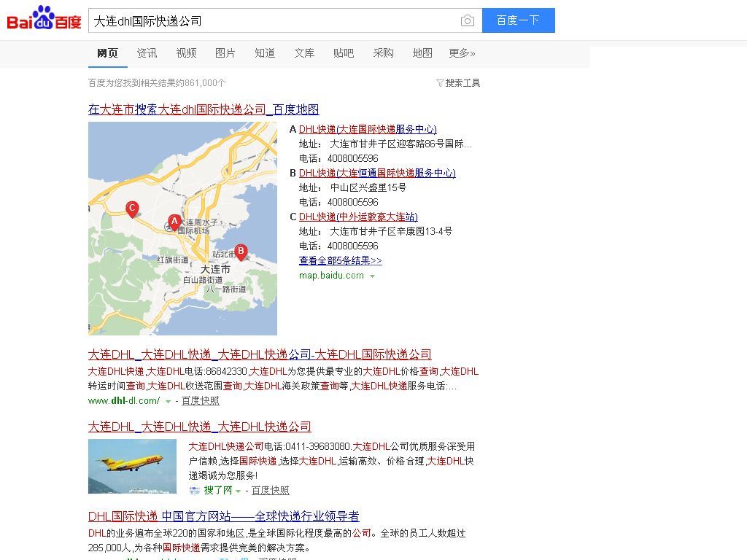Viewport: 747px width, 560px height.
Task: Click map marker A near the airport
Action: coord(174,222)
